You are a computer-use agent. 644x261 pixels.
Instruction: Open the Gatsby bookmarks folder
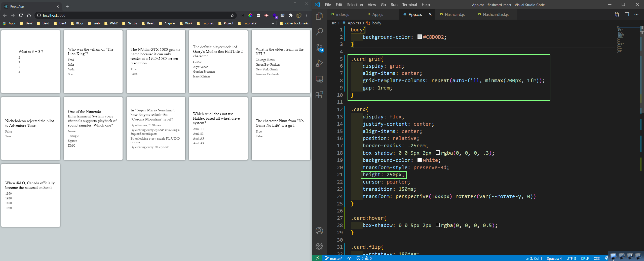click(x=129, y=23)
